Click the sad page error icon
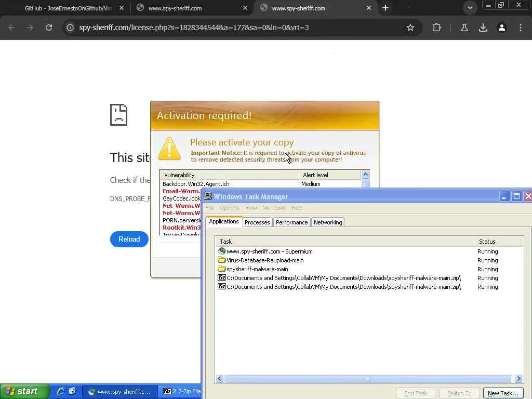 (x=118, y=115)
